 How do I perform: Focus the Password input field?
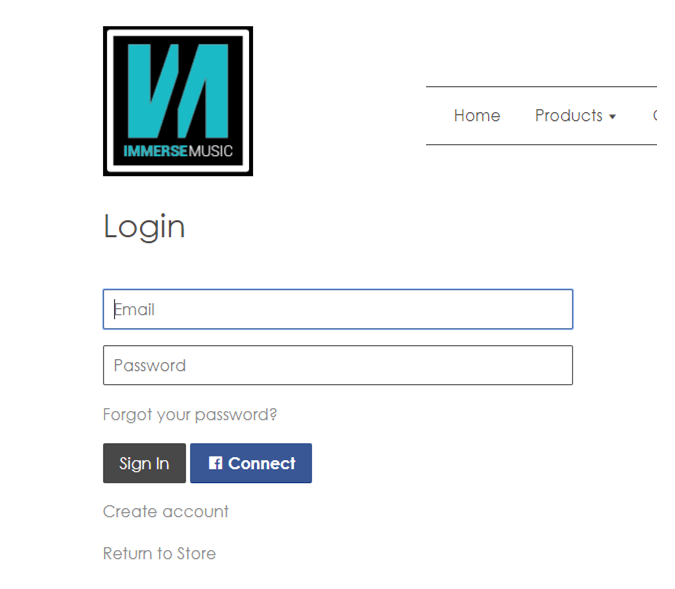338,365
